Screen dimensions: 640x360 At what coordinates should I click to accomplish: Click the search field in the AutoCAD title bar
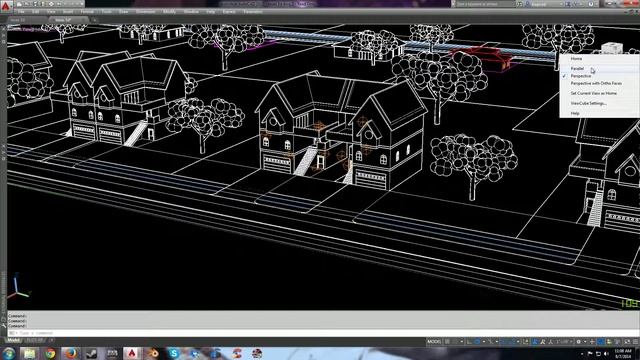(x=485, y=4)
